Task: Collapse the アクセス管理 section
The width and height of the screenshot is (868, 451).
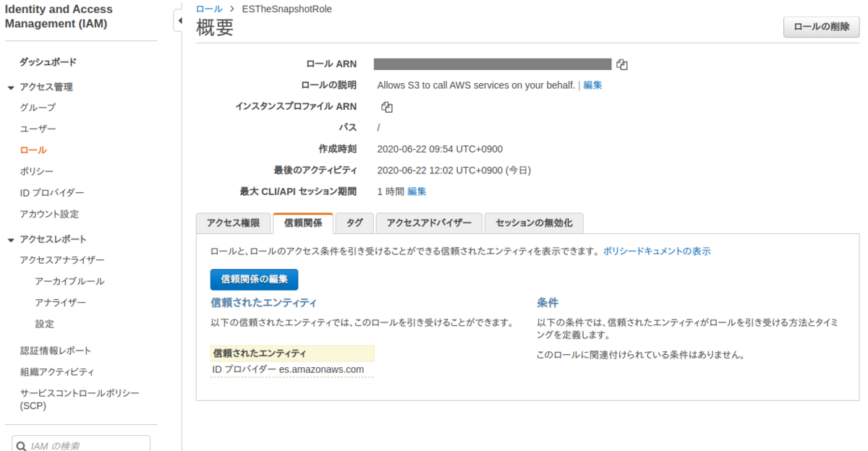Action: coord(11,87)
